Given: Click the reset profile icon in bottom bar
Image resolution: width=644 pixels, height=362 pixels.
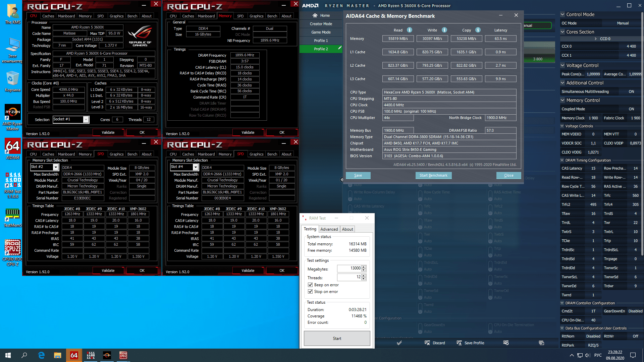Looking at the screenshot, I should (506, 343).
